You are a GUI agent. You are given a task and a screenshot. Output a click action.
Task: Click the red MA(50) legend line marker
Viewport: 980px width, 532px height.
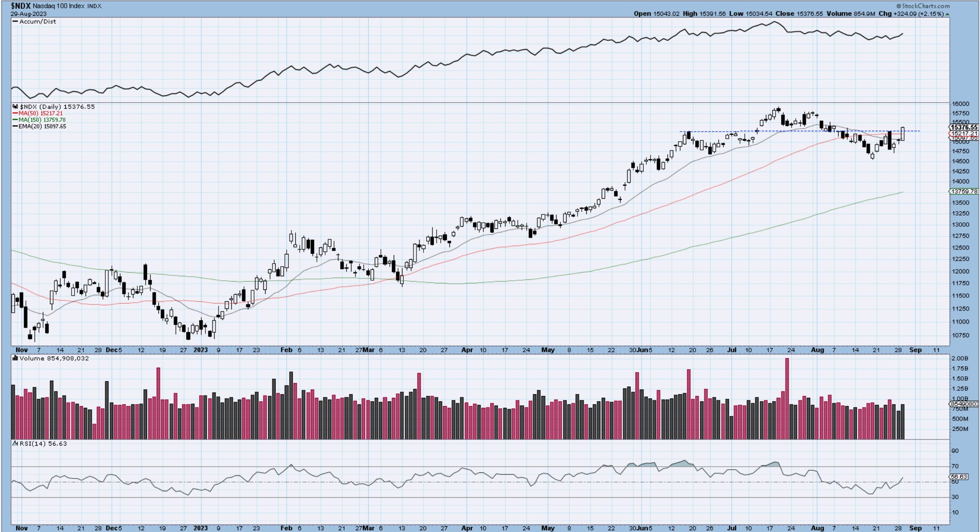click(x=15, y=113)
